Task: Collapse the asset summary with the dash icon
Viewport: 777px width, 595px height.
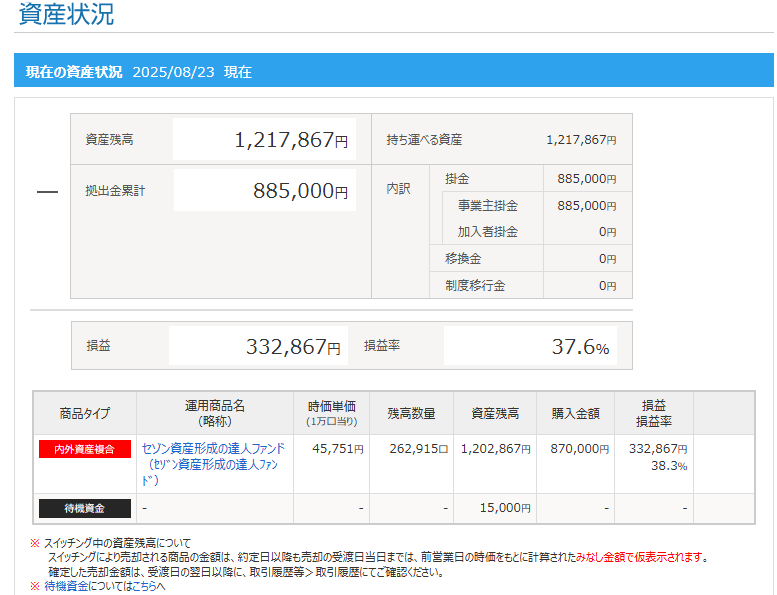Action: [47, 192]
